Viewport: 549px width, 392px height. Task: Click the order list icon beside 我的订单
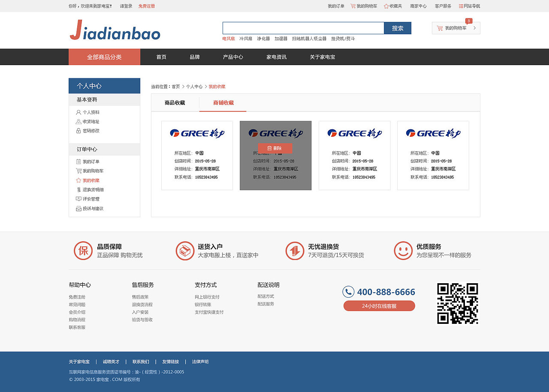click(78, 162)
